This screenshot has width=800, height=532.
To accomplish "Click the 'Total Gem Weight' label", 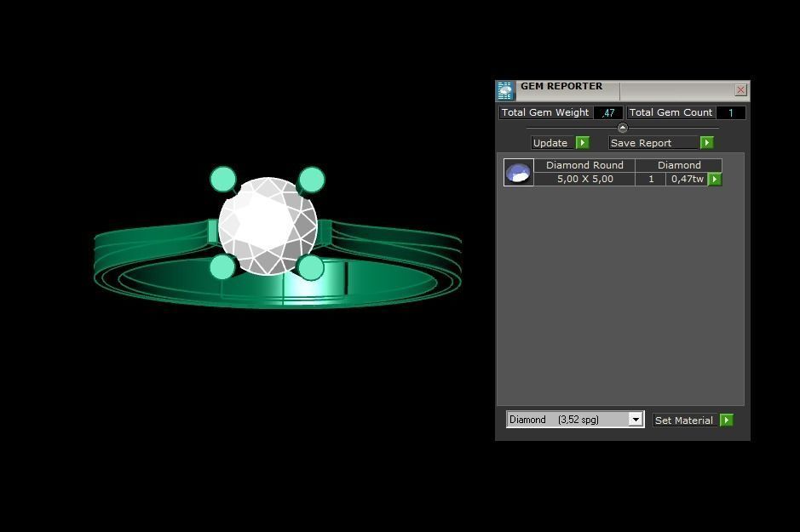I will click(x=545, y=112).
